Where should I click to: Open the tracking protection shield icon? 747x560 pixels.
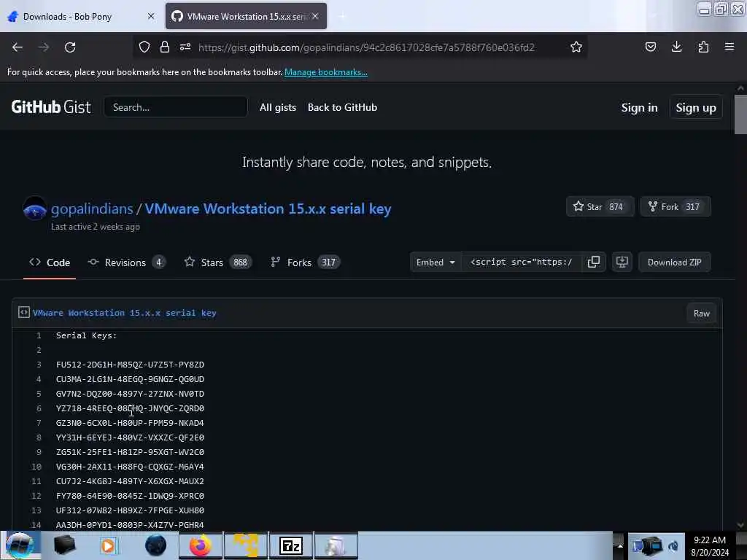(x=144, y=47)
